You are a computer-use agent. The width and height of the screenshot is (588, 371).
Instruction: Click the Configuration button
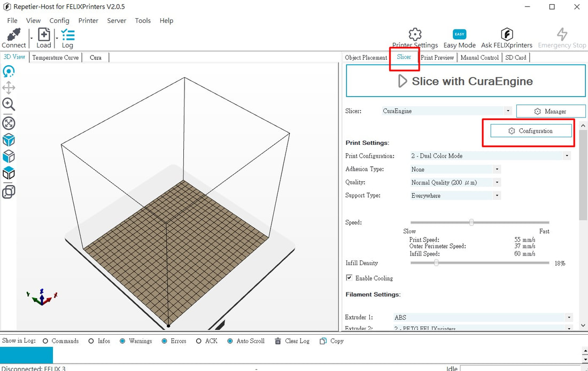click(x=531, y=131)
